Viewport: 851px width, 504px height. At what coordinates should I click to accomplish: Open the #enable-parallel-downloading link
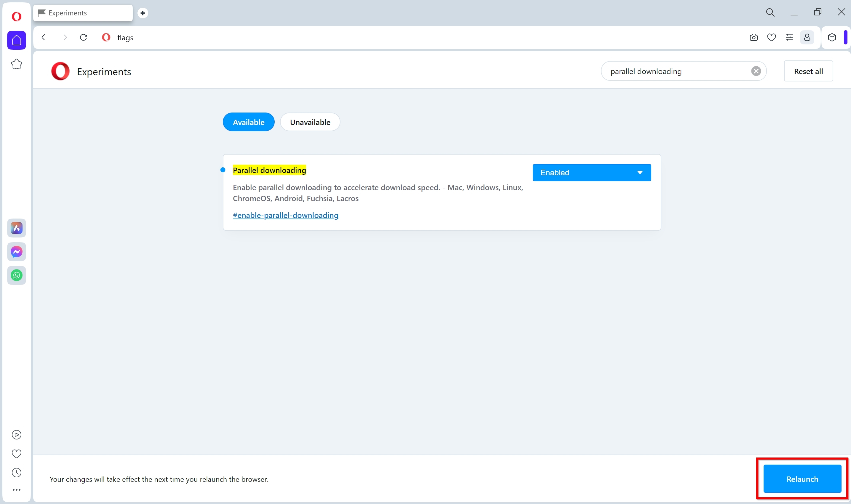pos(285,215)
